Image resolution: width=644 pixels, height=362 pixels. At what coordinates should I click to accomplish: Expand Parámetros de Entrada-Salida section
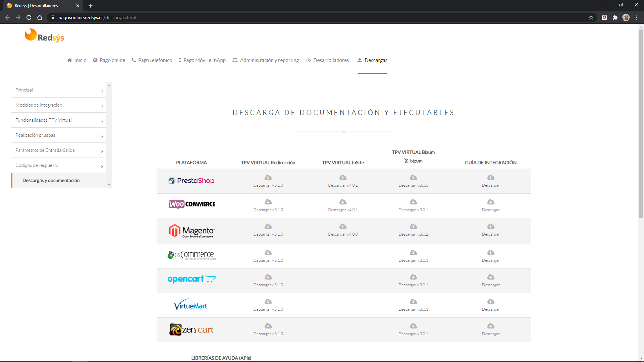59,150
